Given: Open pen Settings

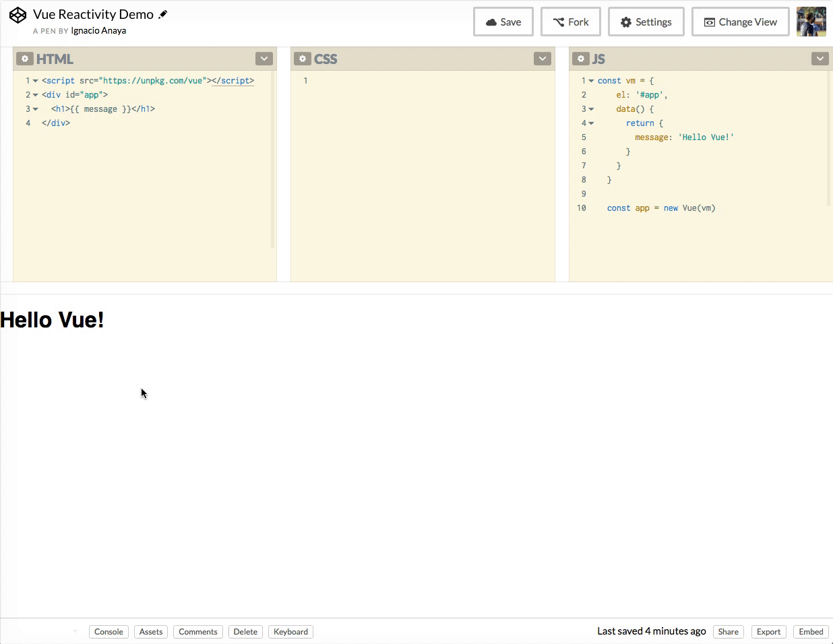Looking at the screenshot, I should click(x=646, y=22).
